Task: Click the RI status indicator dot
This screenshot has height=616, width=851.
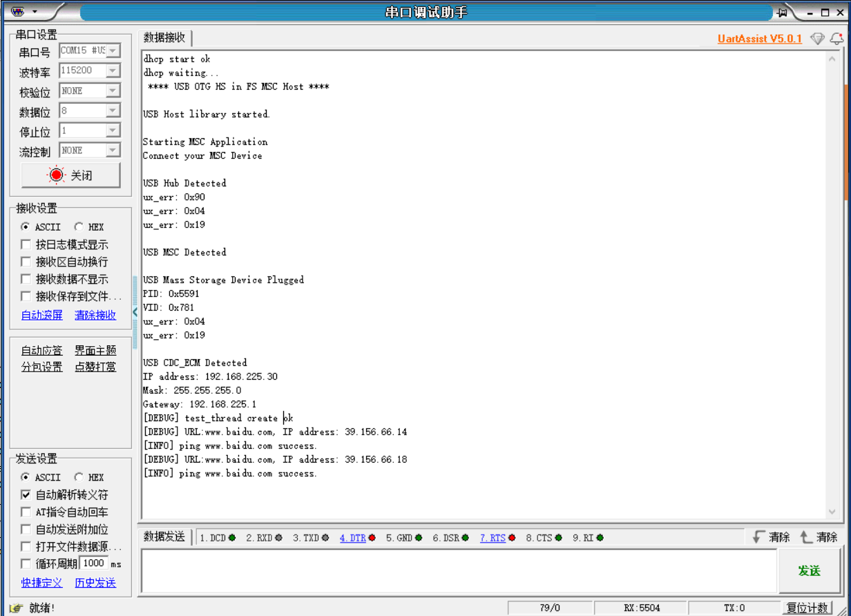Action: 600,537
